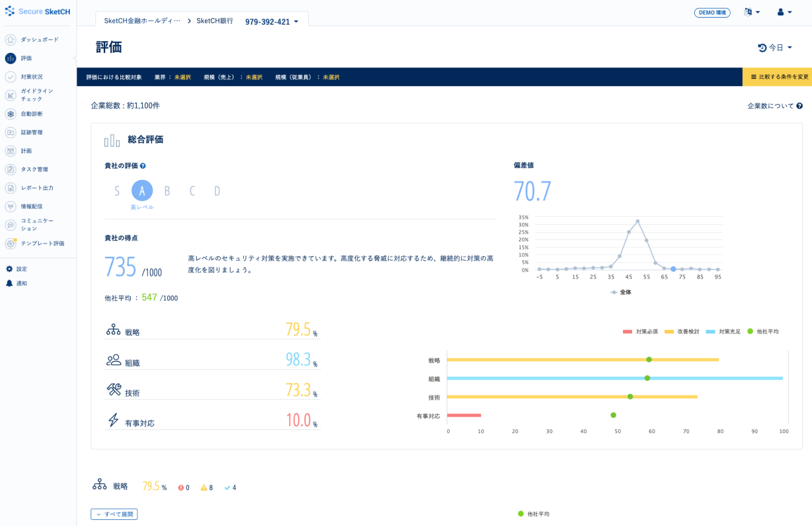
Task: Expand the 979-392-421 company dropdown
Action: pyautogui.click(x=272, y=21)
